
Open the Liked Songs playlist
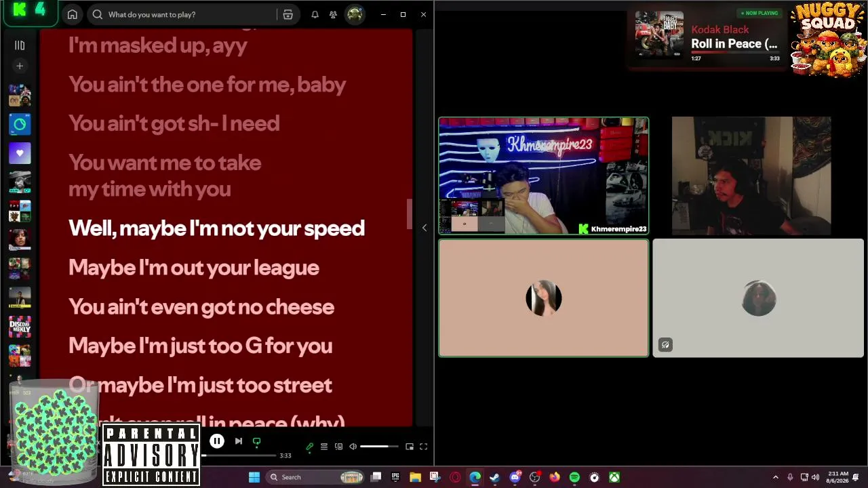pyautogui.click(x=20, y=153)
